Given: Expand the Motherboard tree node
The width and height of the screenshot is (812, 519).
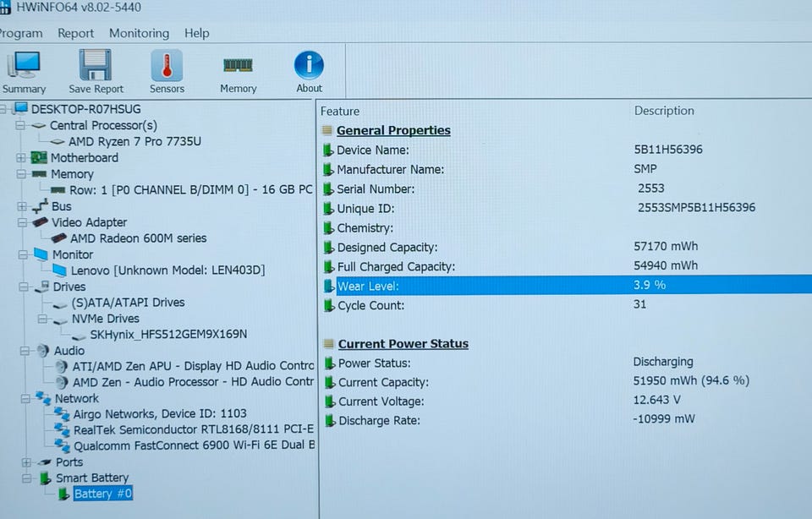Looking at the screenshot, I should tap(20, 157).
